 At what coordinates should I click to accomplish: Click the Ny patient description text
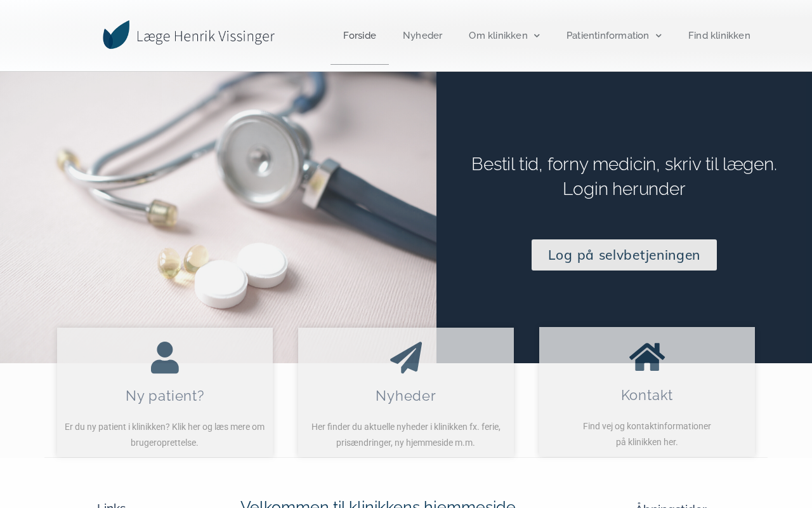point(165,435)
